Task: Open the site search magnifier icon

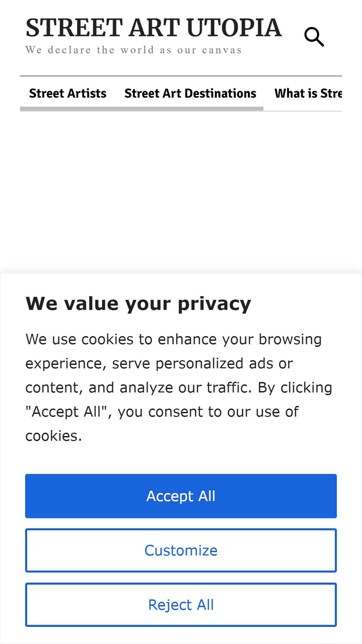Action: 314,37
